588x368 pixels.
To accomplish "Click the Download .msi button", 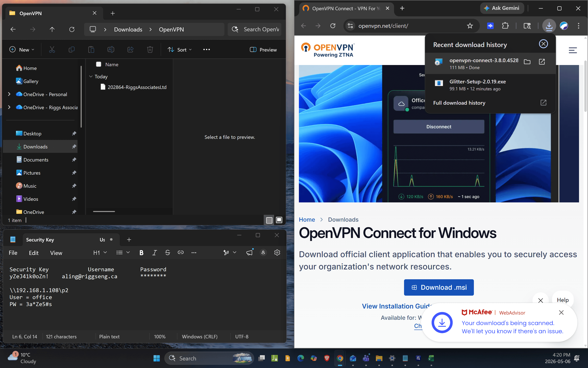I will click(439, 287).
